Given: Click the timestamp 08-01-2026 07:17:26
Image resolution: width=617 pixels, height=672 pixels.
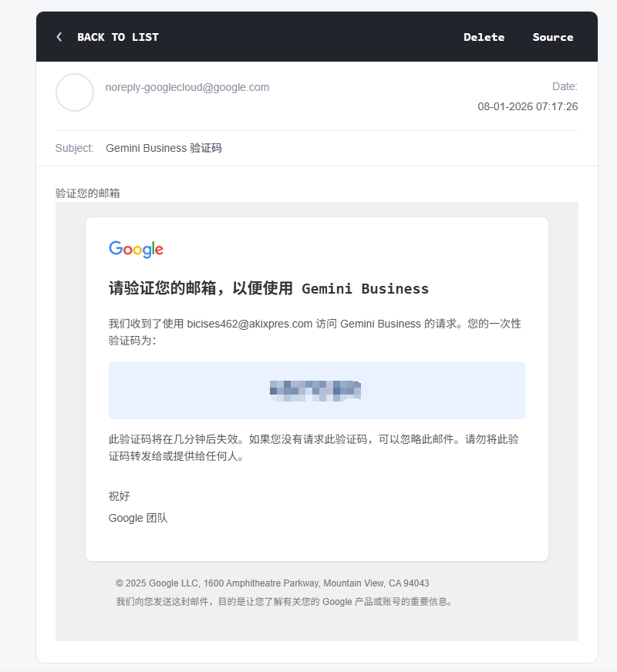Looking at the screenshot, I should coord(528,106).
